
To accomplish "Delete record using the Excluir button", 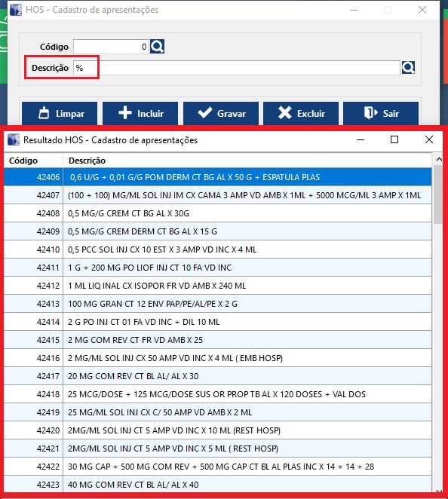I will coord(301,114).
